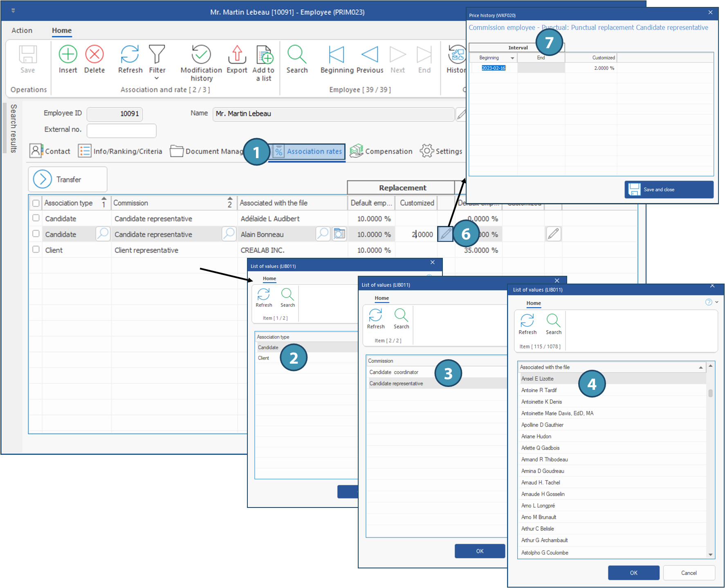This screenshot has width=725, height=588.
Task: Open price history pencil for Alain Bonneau
Action: (445, 234)
